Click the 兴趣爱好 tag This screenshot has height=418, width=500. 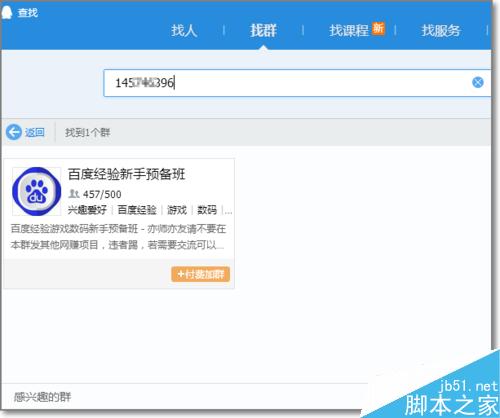point(87,210)
